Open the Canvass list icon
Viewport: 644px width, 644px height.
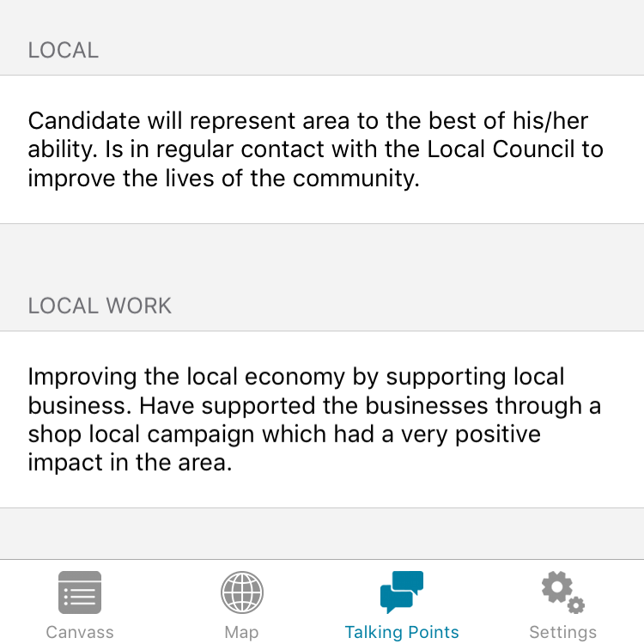pyautogui.click(x=80, y=592)
